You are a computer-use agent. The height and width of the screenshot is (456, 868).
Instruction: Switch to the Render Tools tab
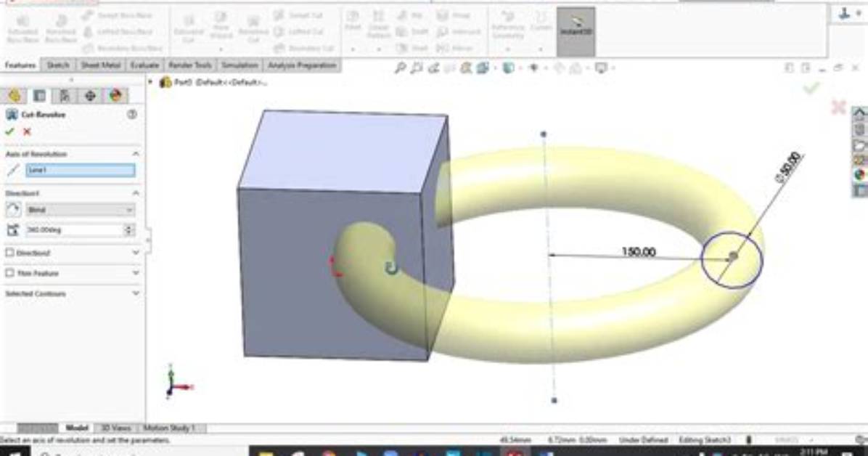[x=190, y=65]
